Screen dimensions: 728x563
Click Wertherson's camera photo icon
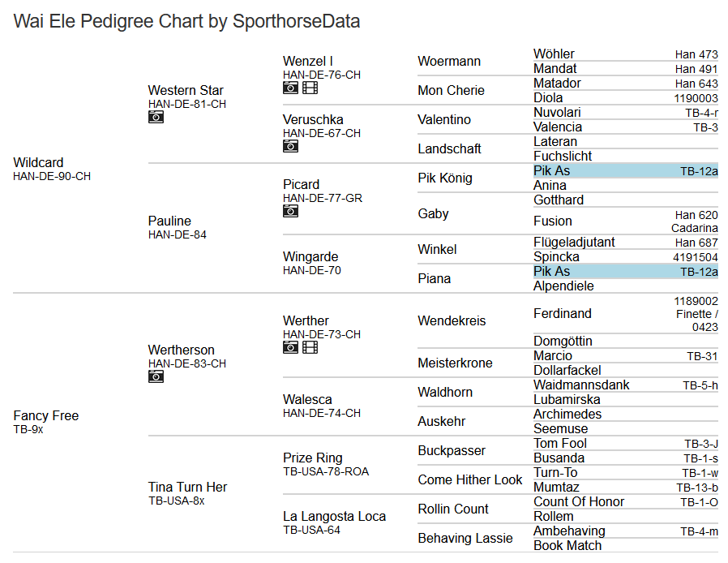156,376
